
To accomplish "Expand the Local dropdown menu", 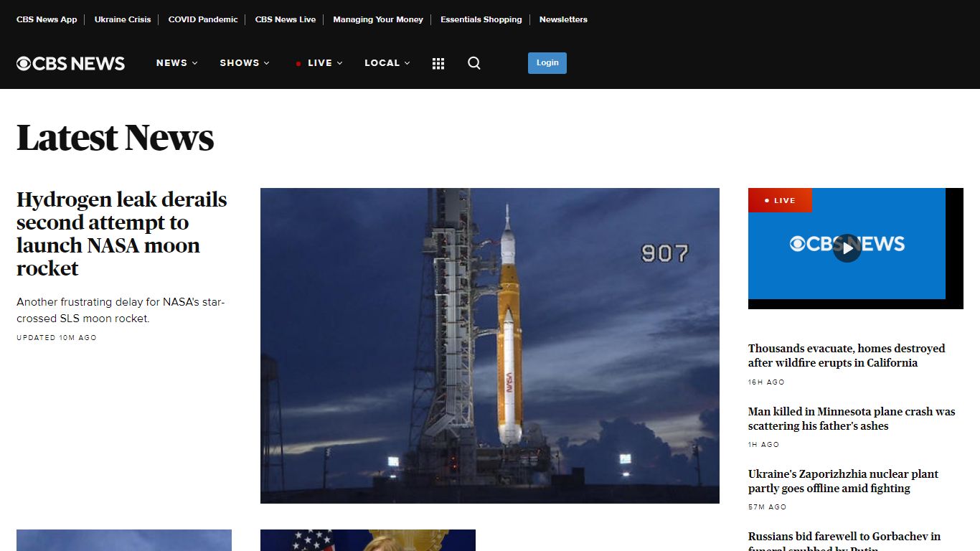I will [x=387, y=63].
